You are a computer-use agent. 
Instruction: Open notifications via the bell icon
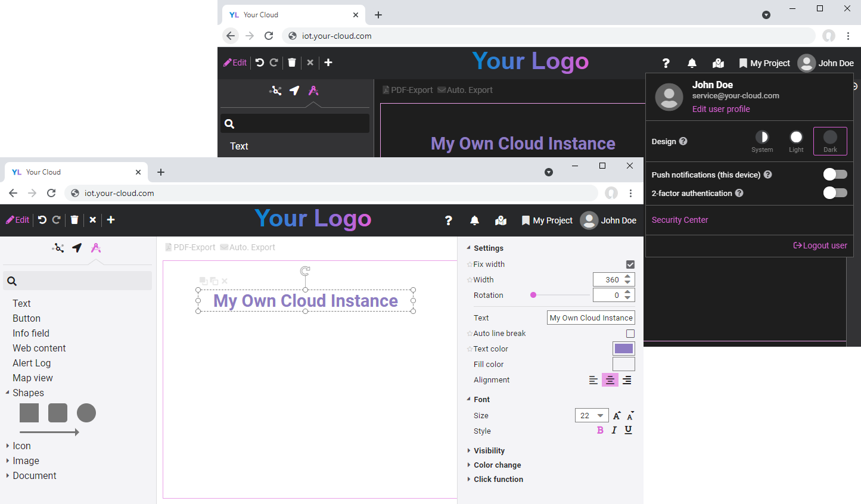[x=474, y=220]
